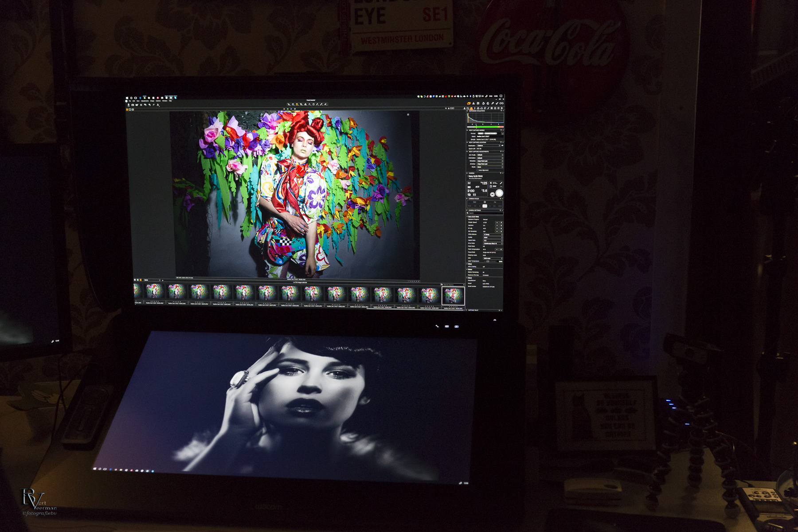Viewport: 798px width, 532px height.
Task: Open the ICC Profile dropdown
Action: coord(489,155)
